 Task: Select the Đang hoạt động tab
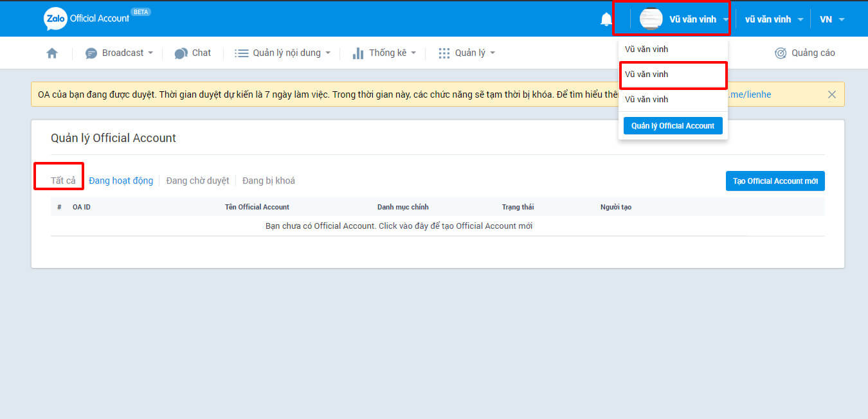[x=121, y=181]
